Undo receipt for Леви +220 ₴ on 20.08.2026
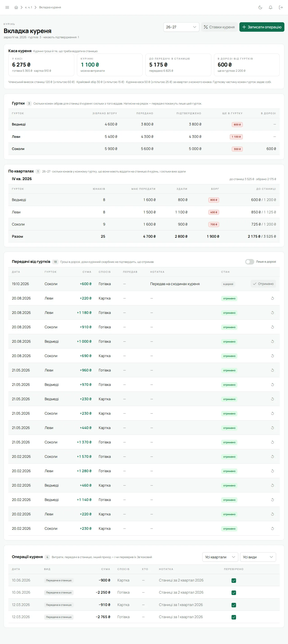Viewport: 288px width, 644px height. pyautogui.click(x=272, y=298)
